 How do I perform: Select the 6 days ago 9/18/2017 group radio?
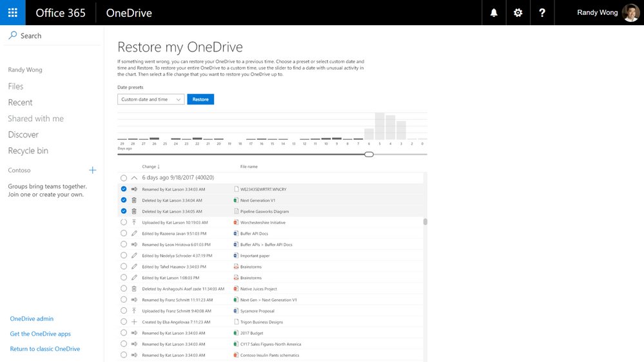(124, 178)
